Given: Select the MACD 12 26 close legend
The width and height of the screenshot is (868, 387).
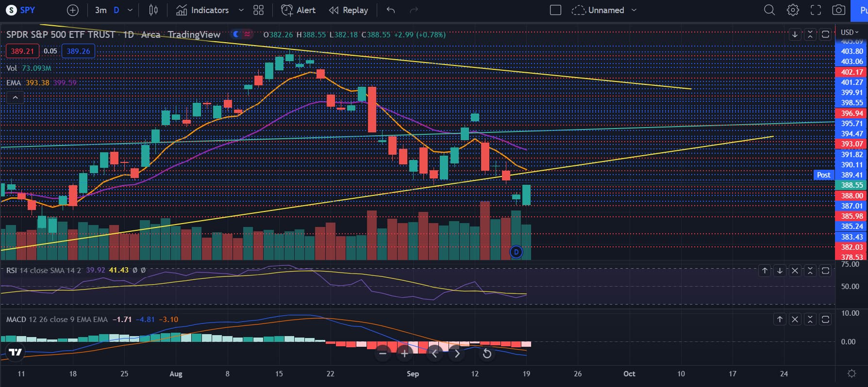Looking at the screenshot, I should click(57, 319).
